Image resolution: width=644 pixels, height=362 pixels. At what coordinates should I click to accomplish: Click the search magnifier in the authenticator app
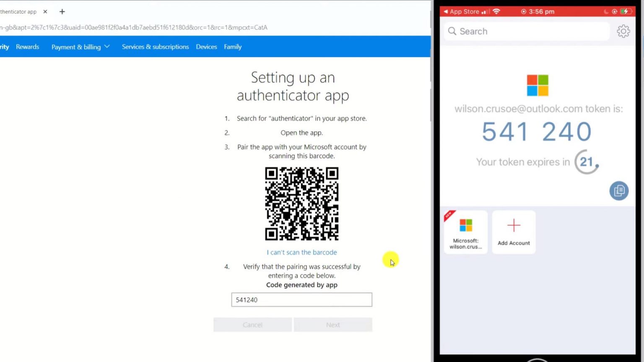pyautogui.click(x=452, y=31)
